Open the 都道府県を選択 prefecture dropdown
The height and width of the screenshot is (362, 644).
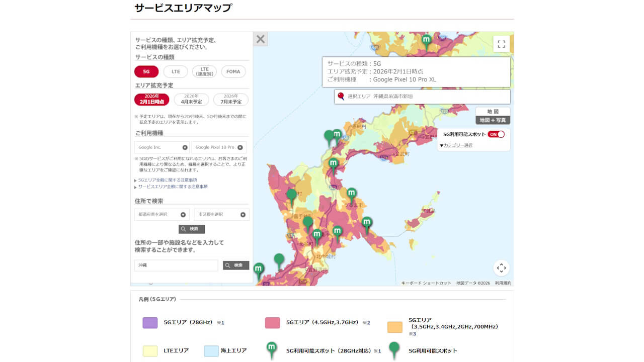pos(162,214)
